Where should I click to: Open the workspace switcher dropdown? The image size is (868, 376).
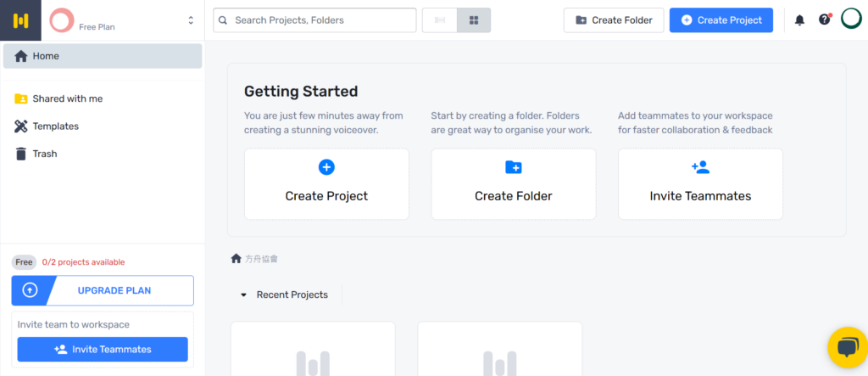(191, 20)
